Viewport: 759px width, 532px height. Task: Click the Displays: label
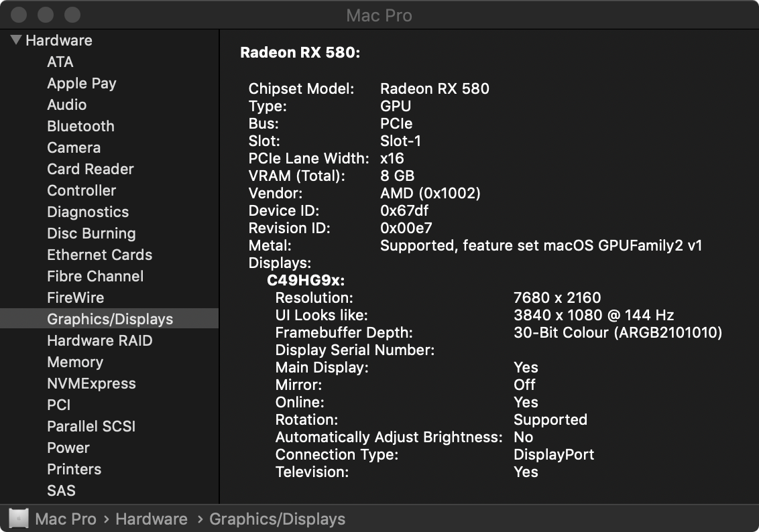(x=280, y=263)
